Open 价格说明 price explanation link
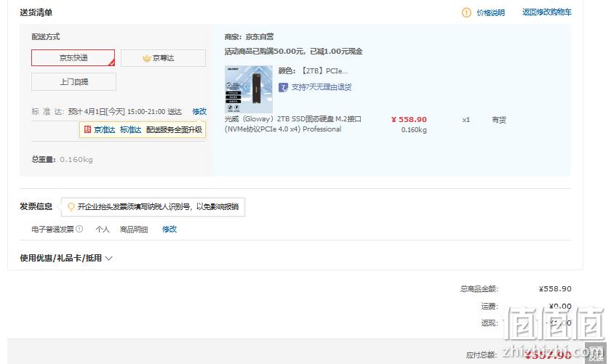This screenshot has height=364, width=611. (x=490, y=12)
